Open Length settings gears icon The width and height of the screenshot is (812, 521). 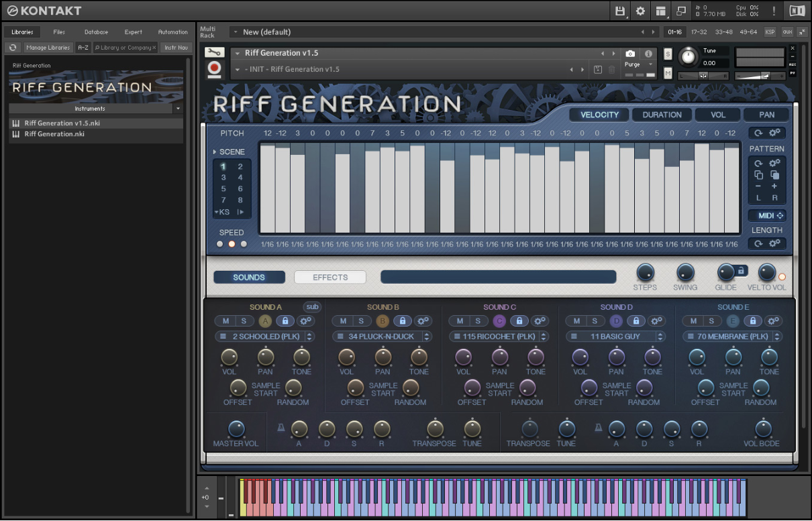point(774,243)
